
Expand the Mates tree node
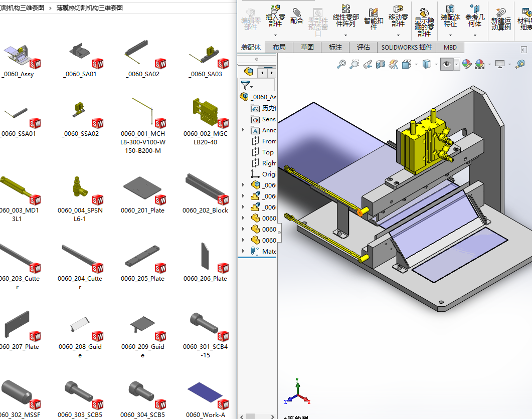click(243, 251)
